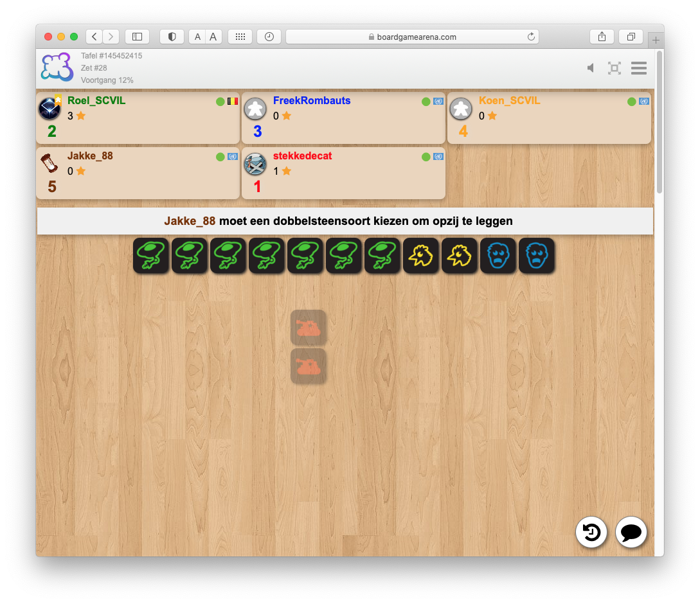700x604 pixels.
Task: Click 'Zet #28' move counter
Action: [94, 68]
